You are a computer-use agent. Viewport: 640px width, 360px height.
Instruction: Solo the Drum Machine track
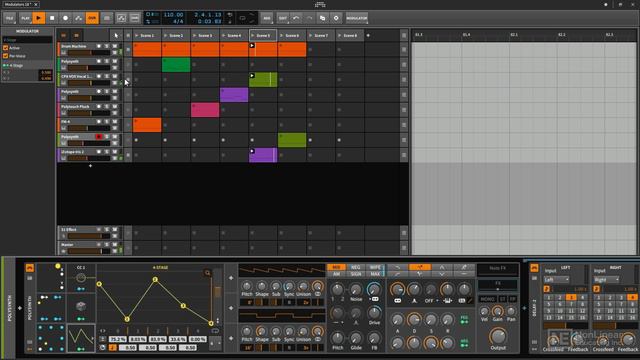[x=107, y=46]
